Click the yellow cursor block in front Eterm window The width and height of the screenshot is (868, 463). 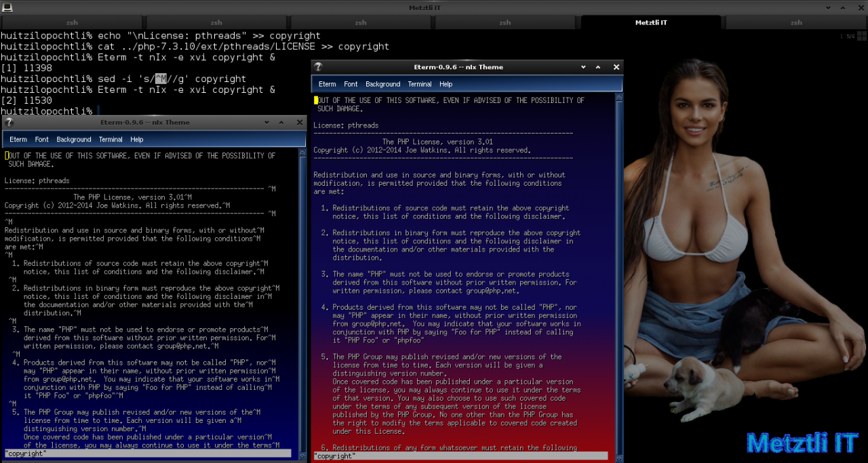[315, 100]
